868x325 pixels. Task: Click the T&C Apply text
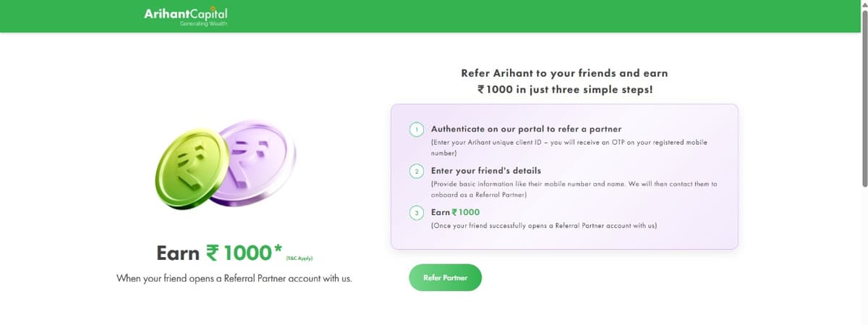coord(299,258)
